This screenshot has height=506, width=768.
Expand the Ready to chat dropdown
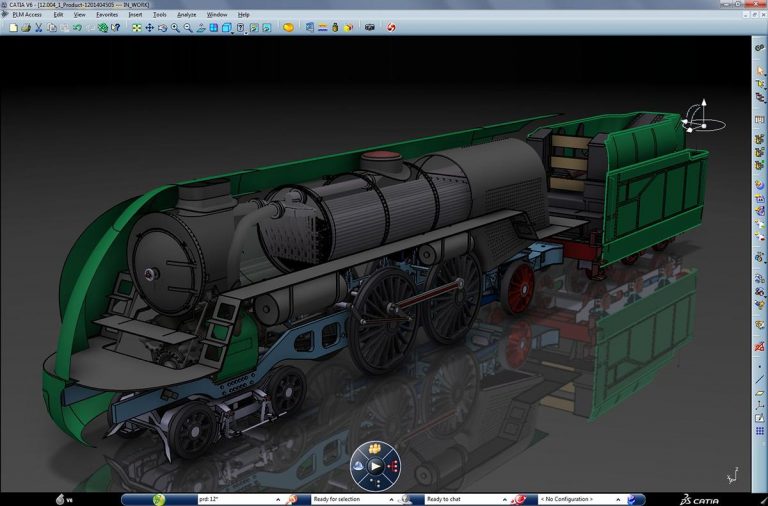[506, 499]
